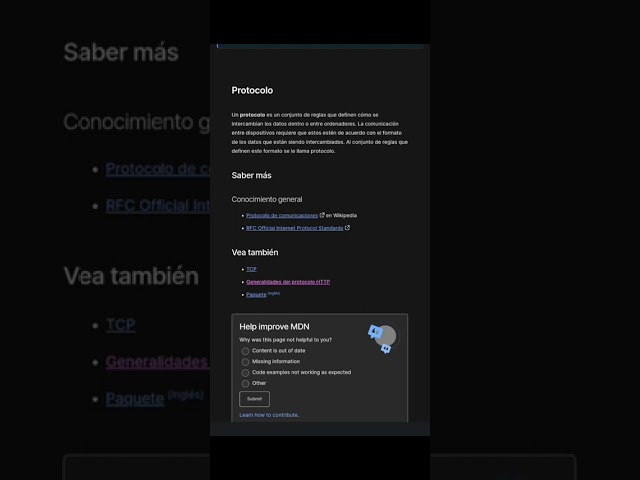Select the 'Other' radio option
The image size is (640, 480).
245,384
